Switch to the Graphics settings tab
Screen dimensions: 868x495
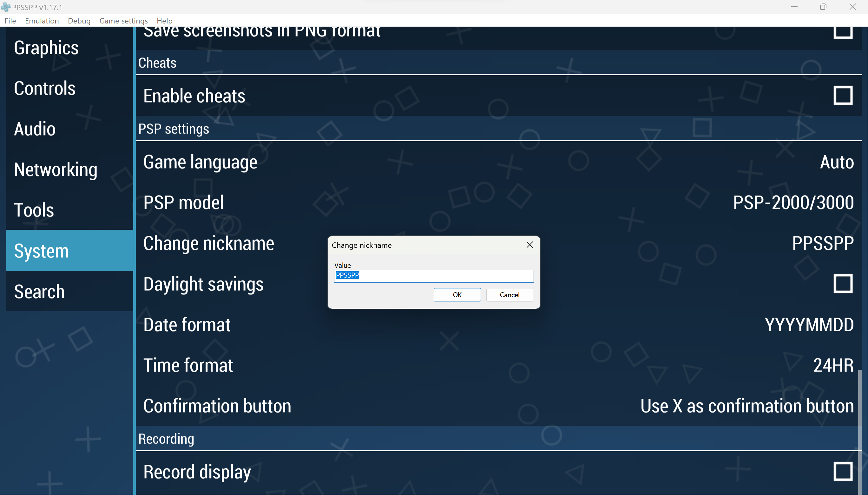pos(70,47)
